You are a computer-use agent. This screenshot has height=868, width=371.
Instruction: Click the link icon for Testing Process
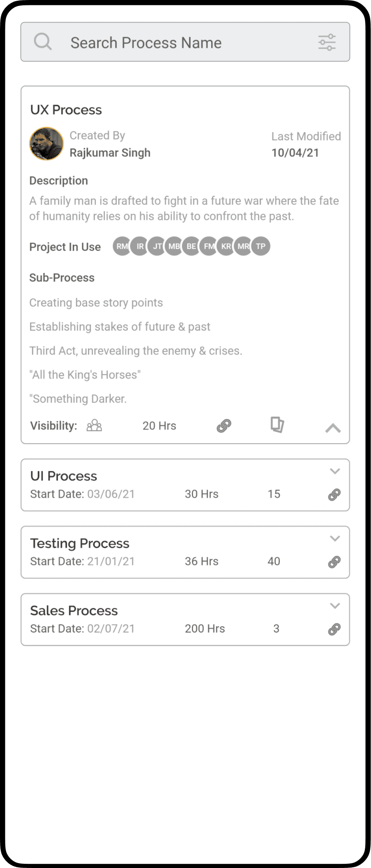(334, 562)
